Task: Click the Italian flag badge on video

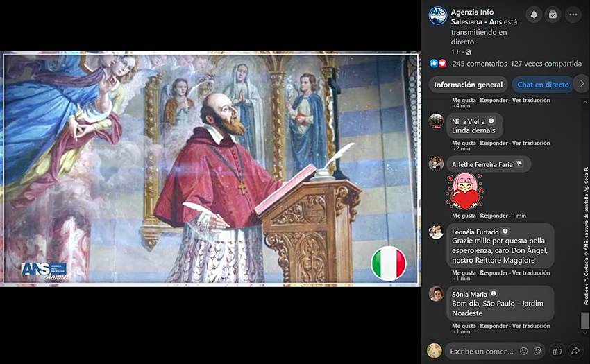Action: [388, 263]
